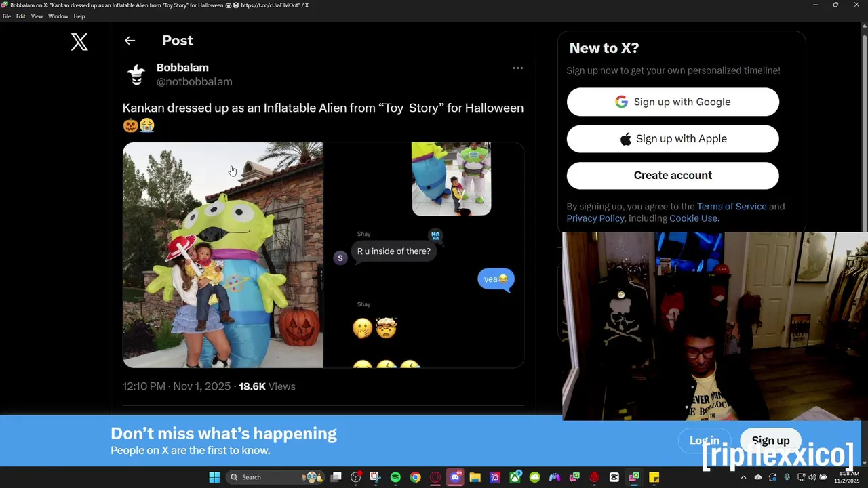Open File Explorer from the taskbar

475,477
